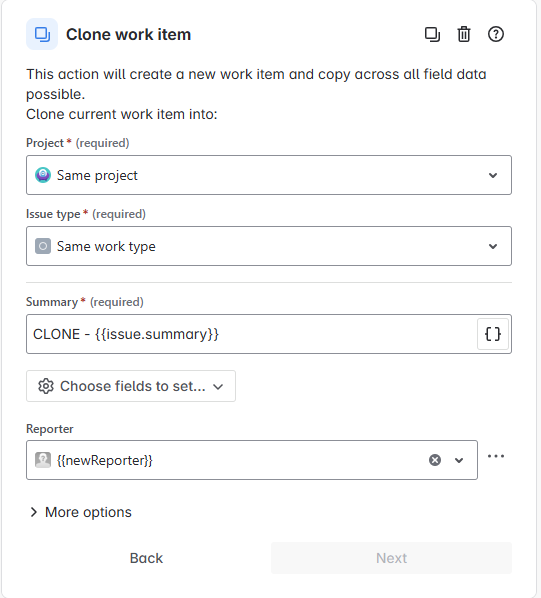Click the Back button
This screenshot has height=598, width=541.
146,558
